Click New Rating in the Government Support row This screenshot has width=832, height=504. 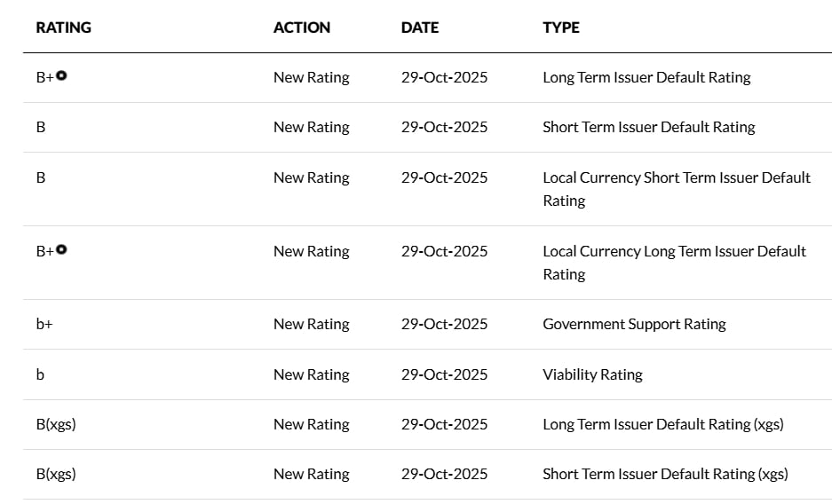[311, 324]
